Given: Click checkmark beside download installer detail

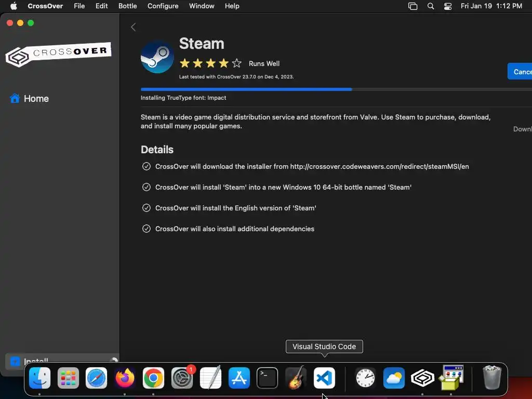Looking at the screenshot, I should [146, 166].
